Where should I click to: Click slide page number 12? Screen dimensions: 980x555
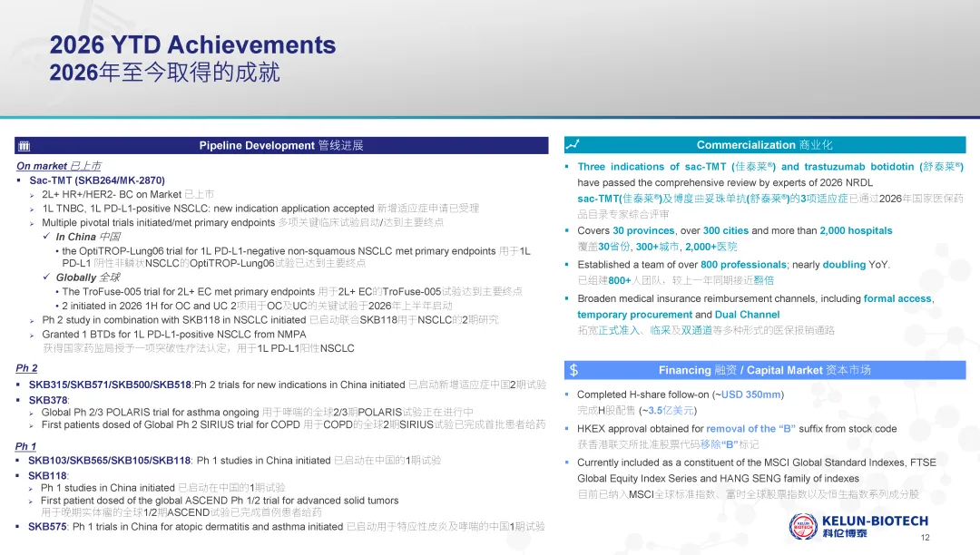click(925, 538)
